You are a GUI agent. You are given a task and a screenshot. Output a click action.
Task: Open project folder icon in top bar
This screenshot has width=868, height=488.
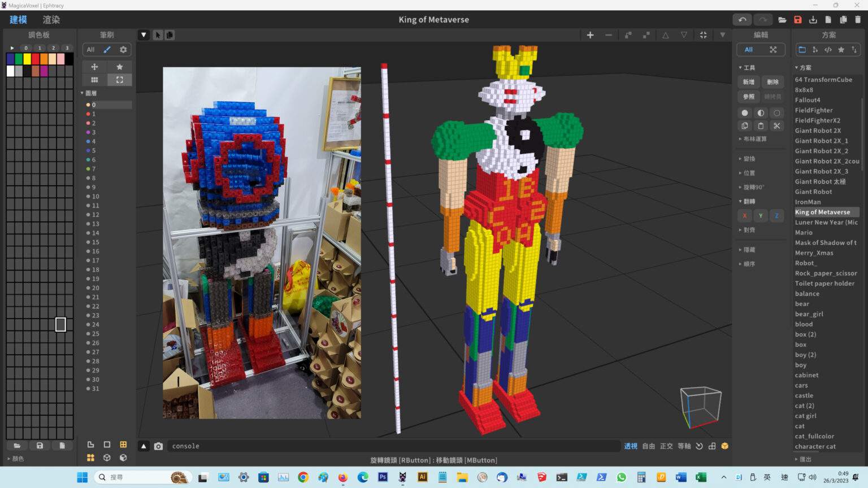[x=782, y=20]
